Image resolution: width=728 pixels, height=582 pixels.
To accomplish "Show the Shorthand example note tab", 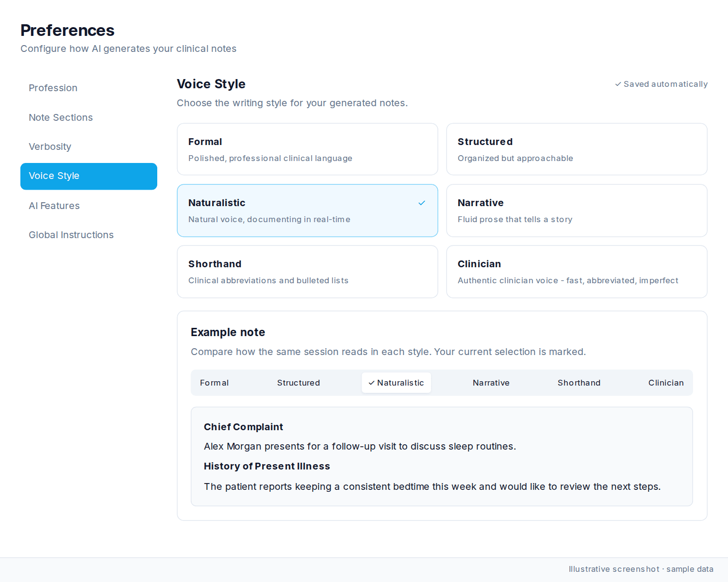I will [x=579, y=383].
